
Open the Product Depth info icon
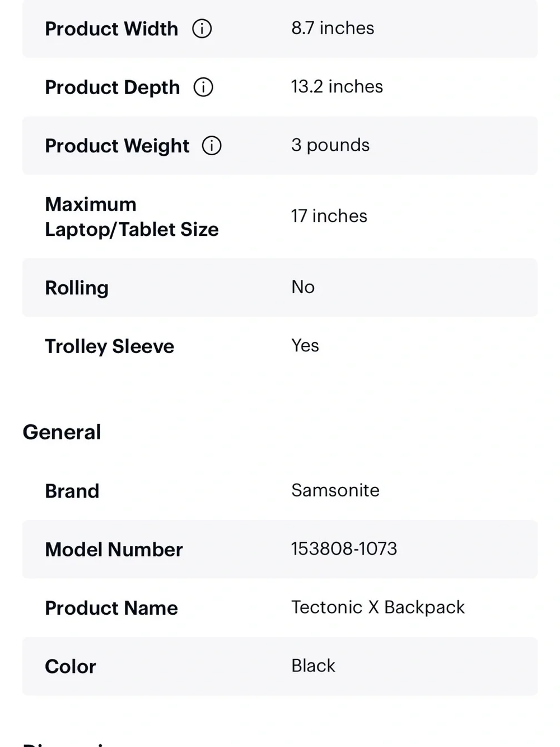[203, 87]
